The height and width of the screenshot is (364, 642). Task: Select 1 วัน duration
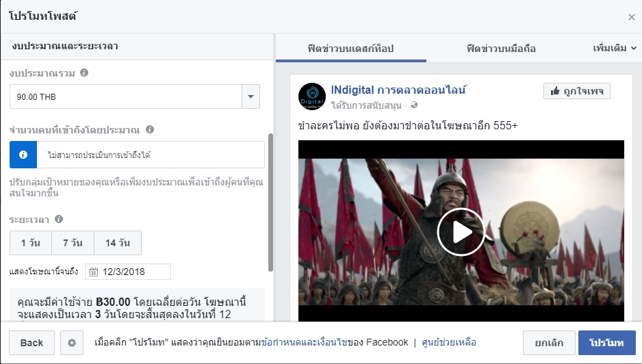(x=31, y=243)
